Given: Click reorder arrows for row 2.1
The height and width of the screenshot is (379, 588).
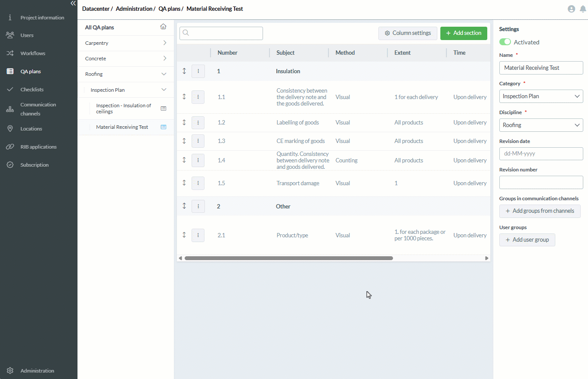Looking at the screenshot, I should pyautogui.click(x=184, y=235).
